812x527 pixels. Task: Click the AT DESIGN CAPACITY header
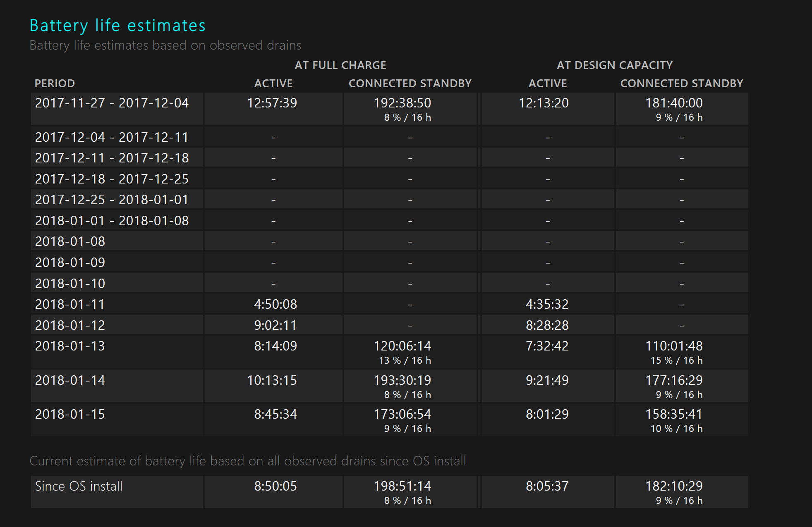(x=614, y=65)
